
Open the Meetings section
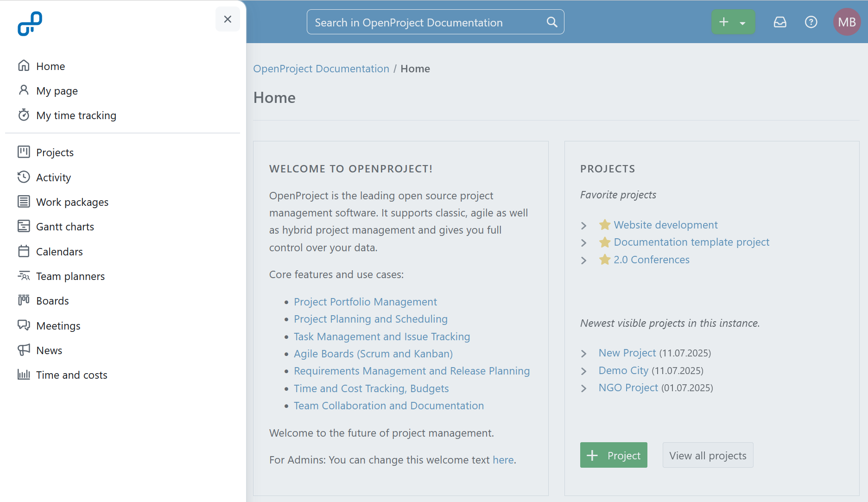[58, 325]
